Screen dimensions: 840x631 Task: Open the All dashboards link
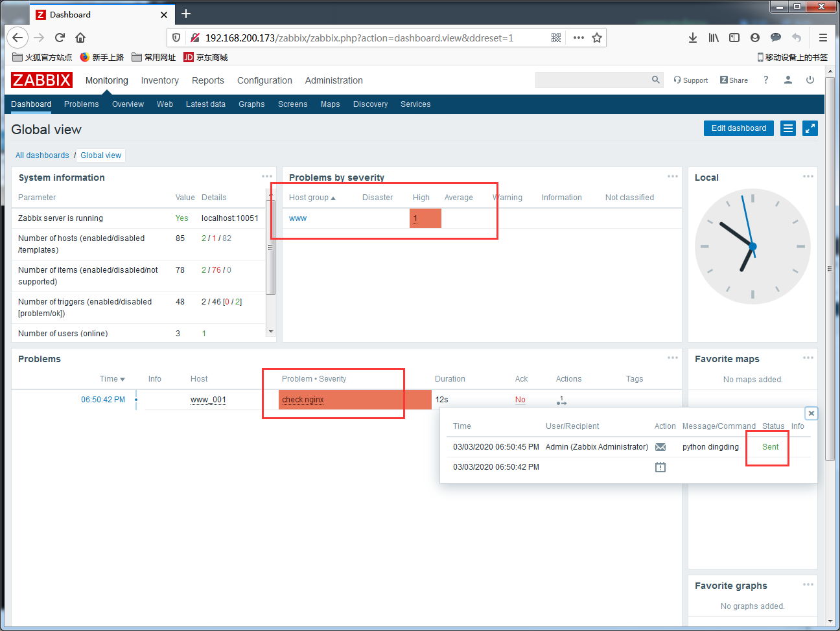tap(42, 155)
